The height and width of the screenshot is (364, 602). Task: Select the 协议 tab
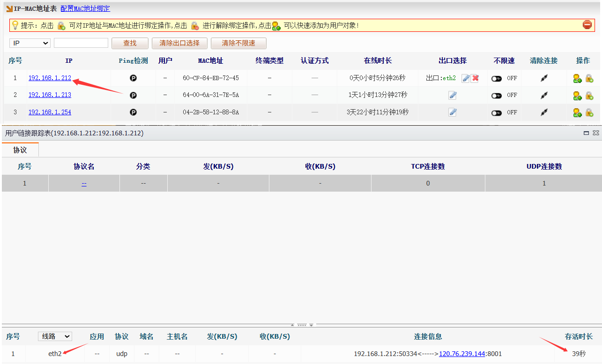pos(20,150)
